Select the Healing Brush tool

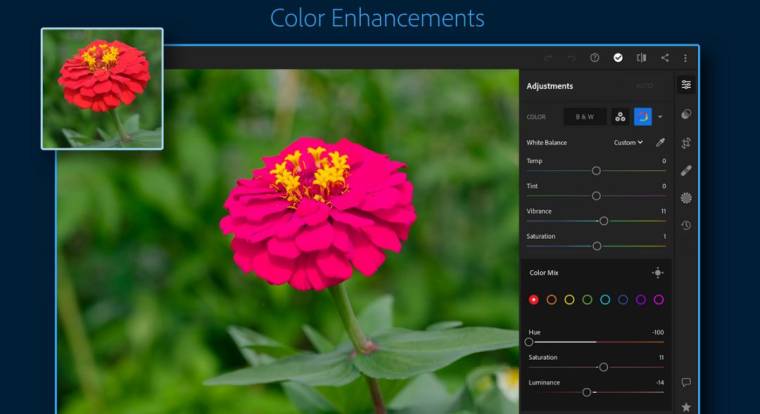point(686,170)
